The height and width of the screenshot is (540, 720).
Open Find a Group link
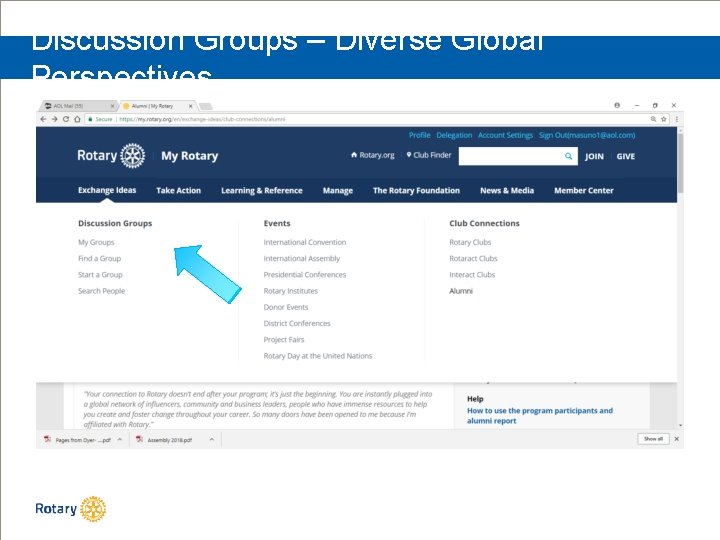pos(99,259)
